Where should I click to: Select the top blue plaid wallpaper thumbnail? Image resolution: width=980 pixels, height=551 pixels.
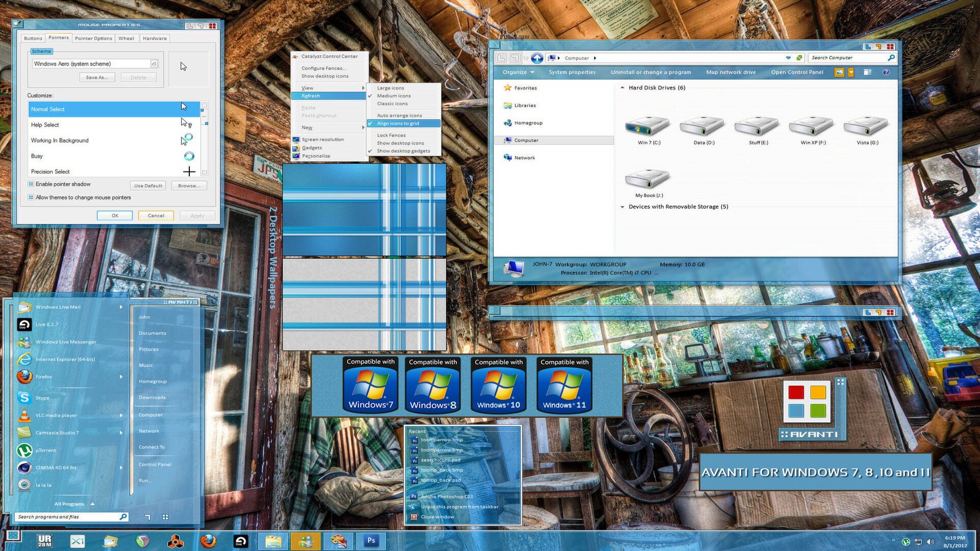(x=364, y=209)
